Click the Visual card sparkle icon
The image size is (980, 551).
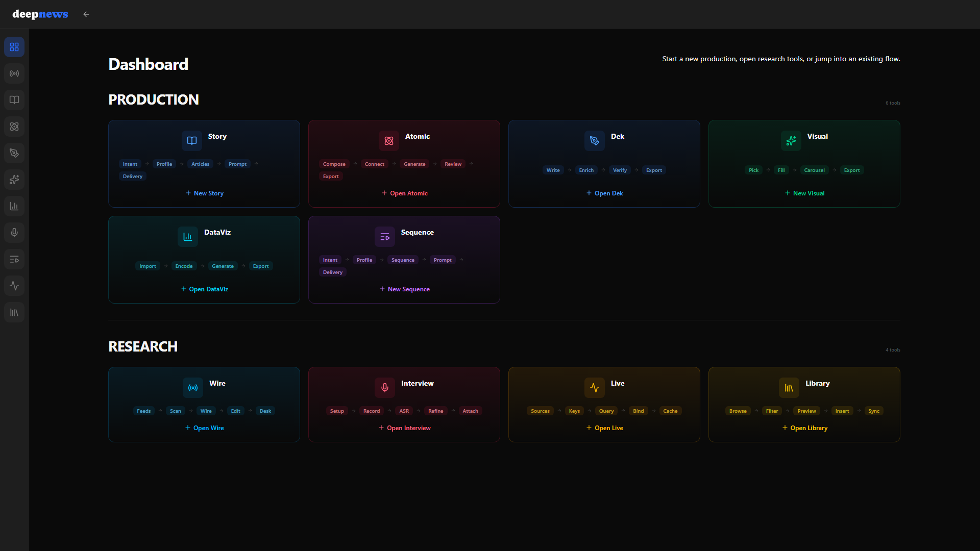791,141
